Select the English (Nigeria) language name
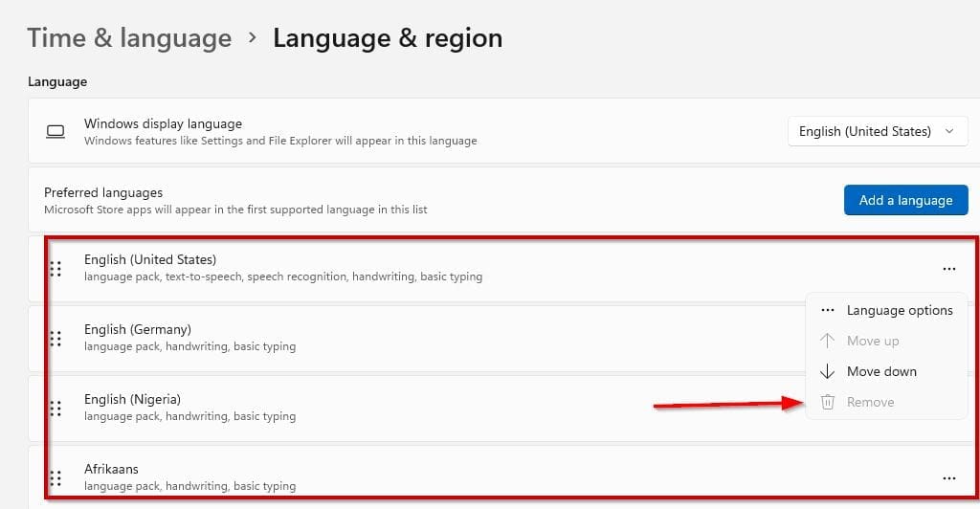The width and height of the screenshot is (980, 509). (132, 399)
